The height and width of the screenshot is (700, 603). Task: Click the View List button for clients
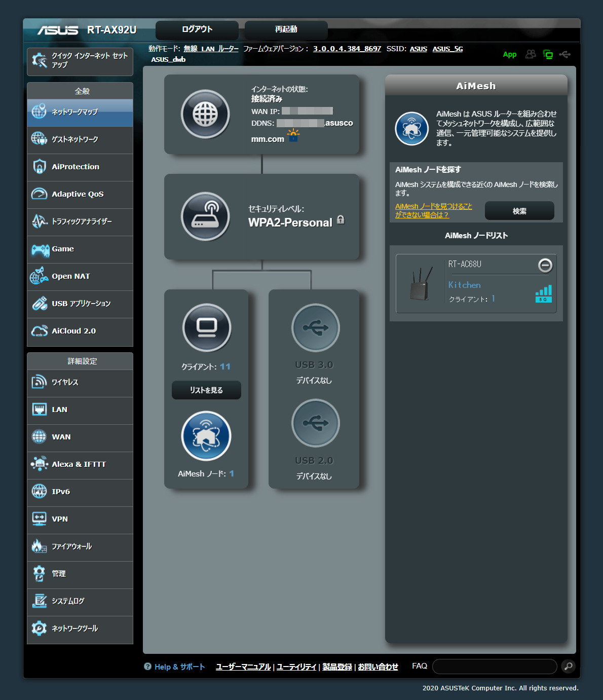point(206,390)
